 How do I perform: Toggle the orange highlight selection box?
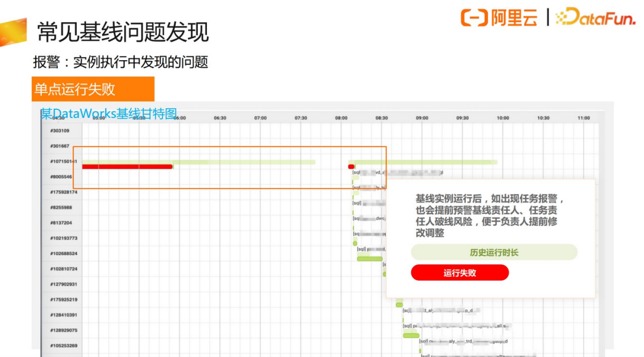click(230, 147)
